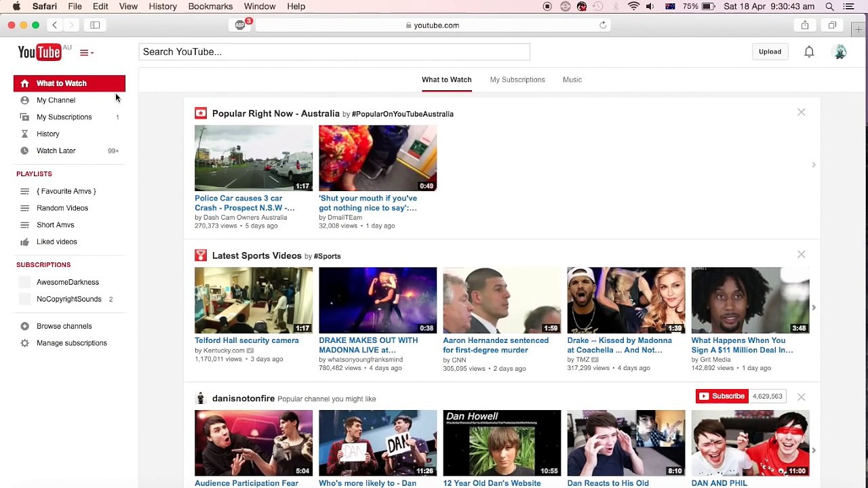
Task: Open the My Channel sidebar item
Action: tap(69, 100)
